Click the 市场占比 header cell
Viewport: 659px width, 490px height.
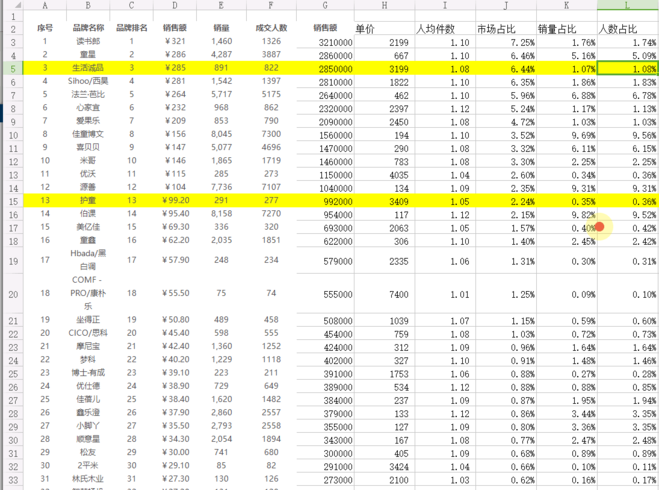506,29
